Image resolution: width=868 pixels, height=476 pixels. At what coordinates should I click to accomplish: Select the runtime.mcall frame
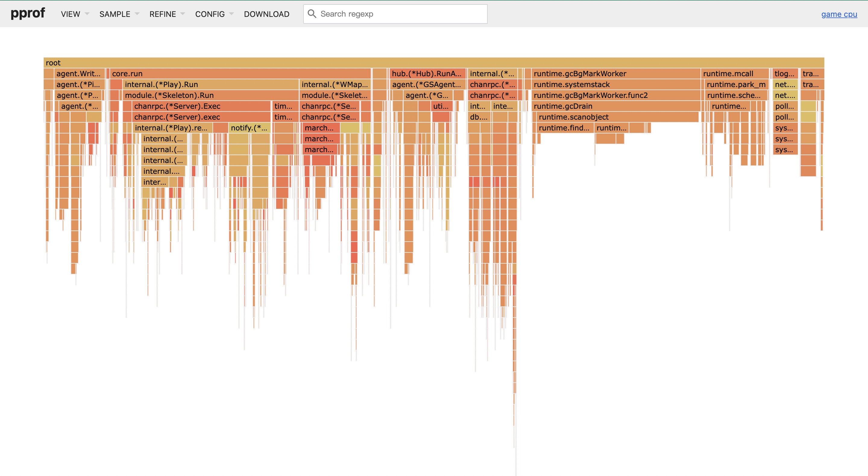[x=734, y=74]
